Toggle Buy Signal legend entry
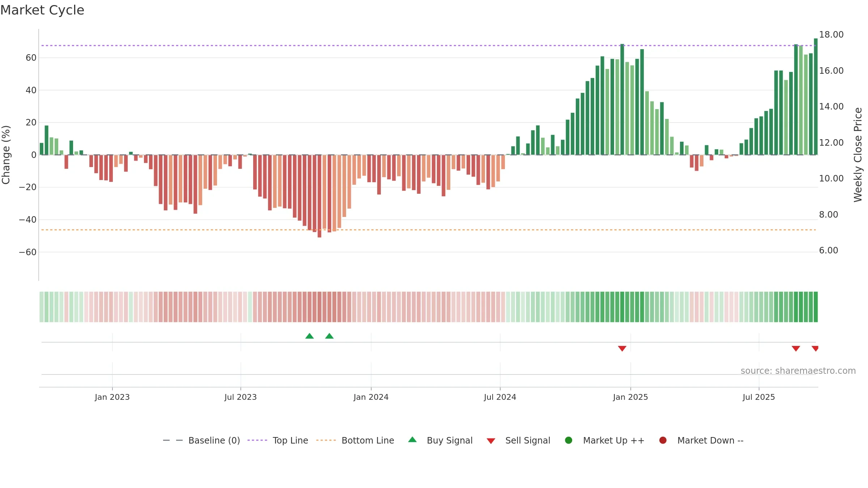868x488 pixels. [440, 441]
